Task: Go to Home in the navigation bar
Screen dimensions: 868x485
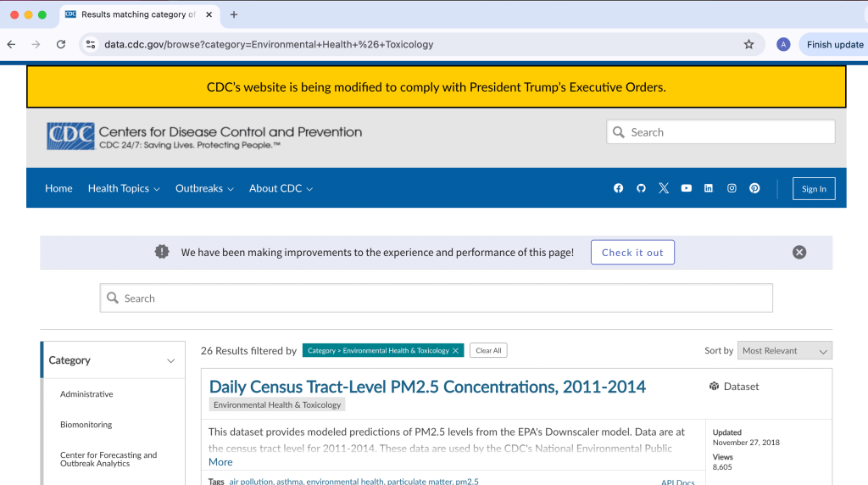Action: coord(58,188)
